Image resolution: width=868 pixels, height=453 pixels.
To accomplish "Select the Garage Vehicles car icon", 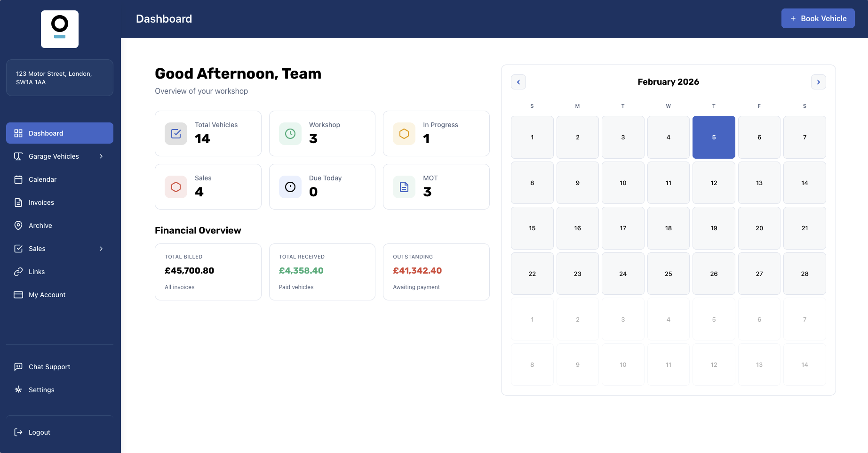I will (18, 156).
